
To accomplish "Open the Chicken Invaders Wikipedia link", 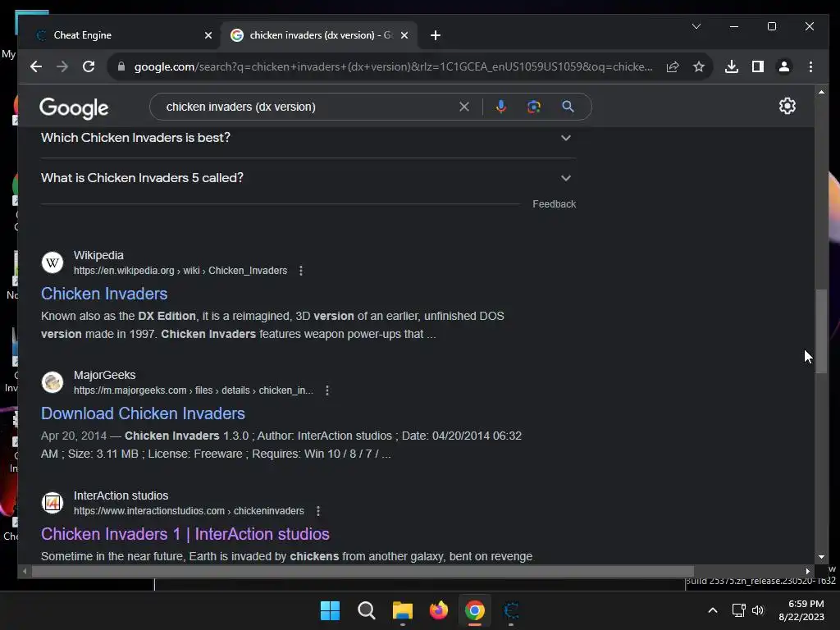I will click(x=104, y=294).
